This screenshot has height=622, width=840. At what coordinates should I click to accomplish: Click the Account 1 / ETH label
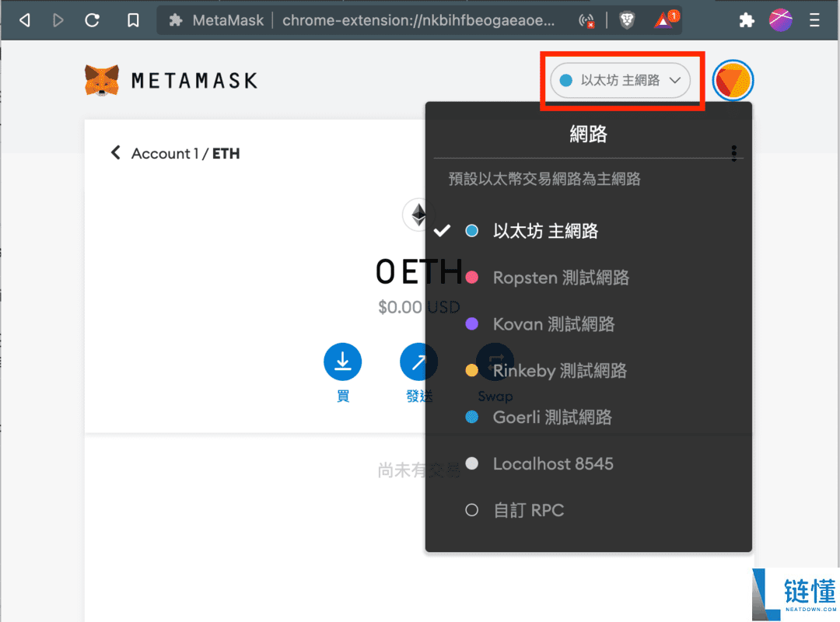[185, 153]
